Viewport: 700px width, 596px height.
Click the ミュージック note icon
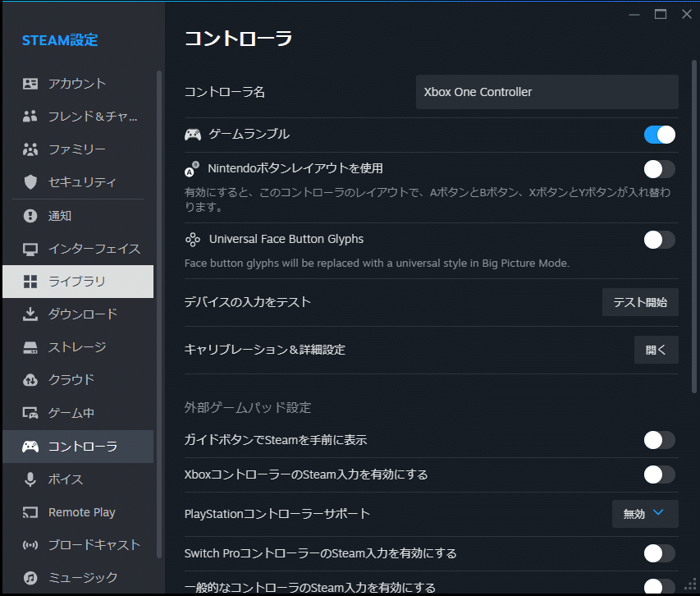click(x=30, y=578)
